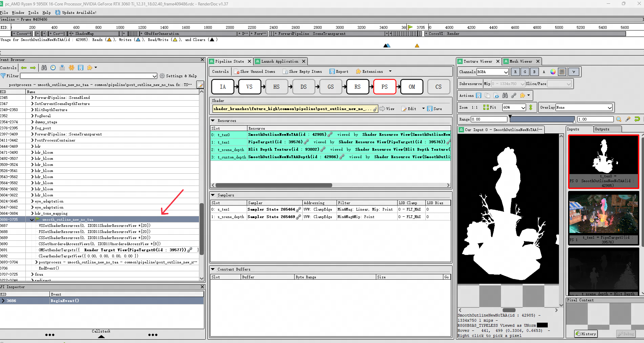
Task: Open Find event binoculars in Event Browser
Action: 44,68
